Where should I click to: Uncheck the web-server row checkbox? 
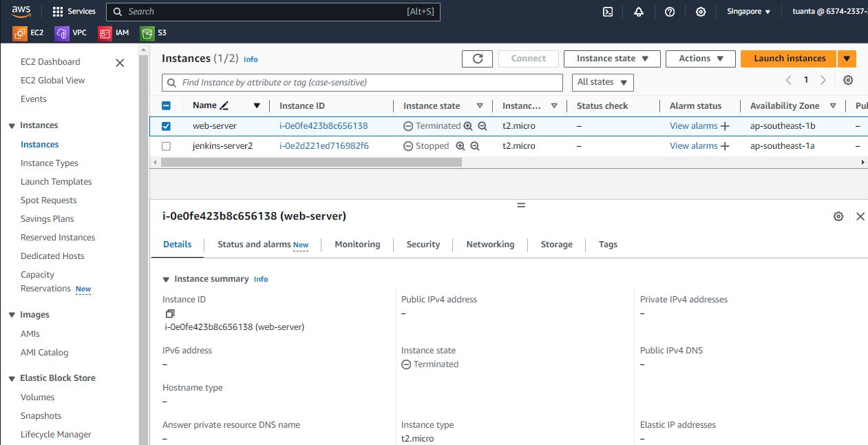tap(166, 126)
